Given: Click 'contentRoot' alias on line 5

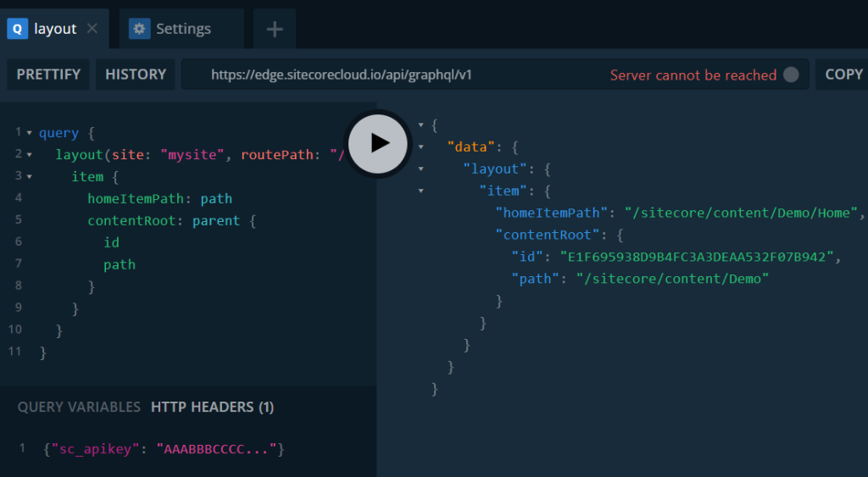Looking at the screenshot, I should [131, 221].
